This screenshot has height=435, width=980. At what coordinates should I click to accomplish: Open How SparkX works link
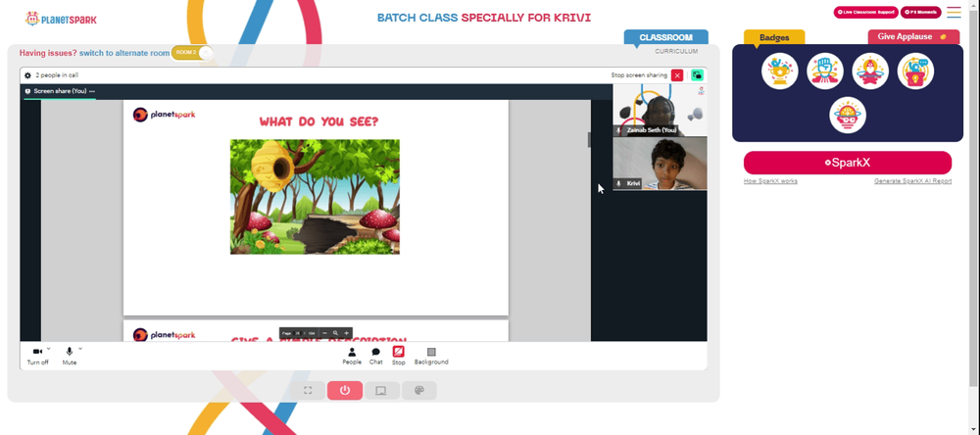(x=770, y=181)
